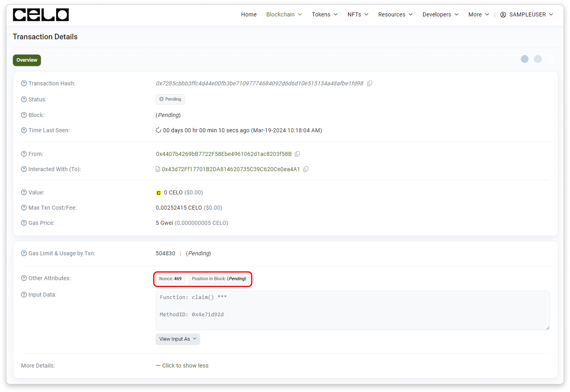
Task: Click the darker blue round icon top right
Action: coord(524,59)
